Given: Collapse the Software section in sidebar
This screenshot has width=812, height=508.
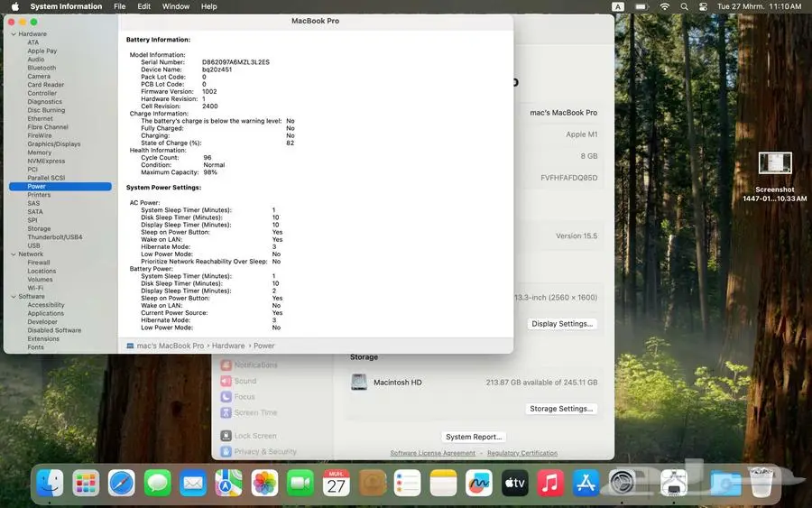Looking at the screenshot, I should coord(14,297).
